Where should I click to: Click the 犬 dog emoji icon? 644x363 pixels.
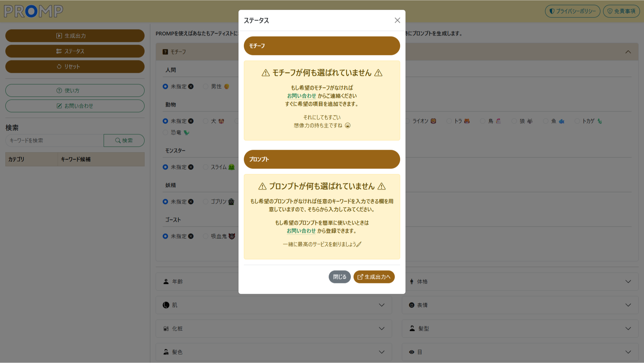tap(221, 121)
